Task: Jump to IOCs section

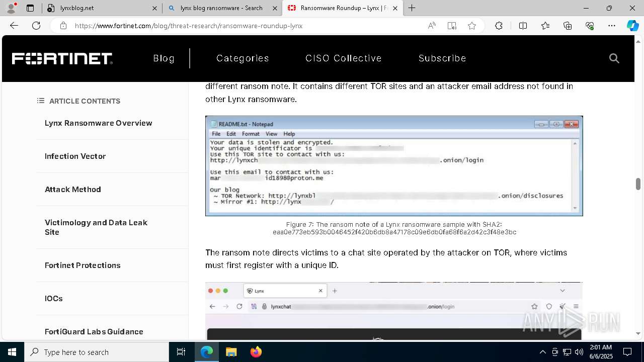Action: 54,299
